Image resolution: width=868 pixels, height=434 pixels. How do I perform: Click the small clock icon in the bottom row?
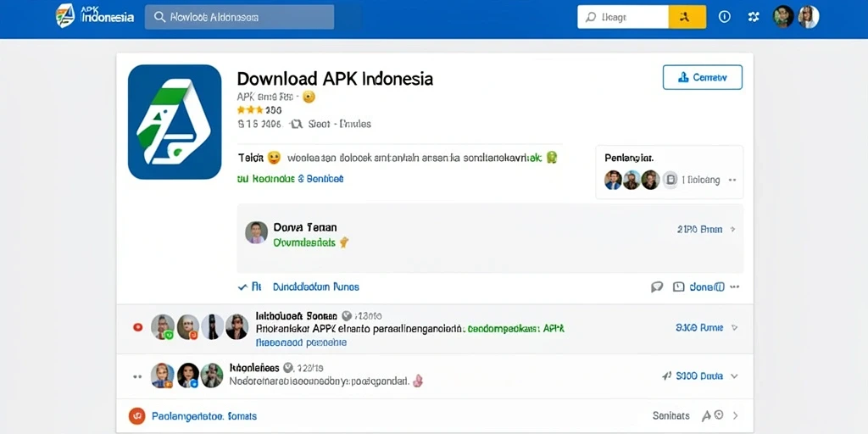719,415
